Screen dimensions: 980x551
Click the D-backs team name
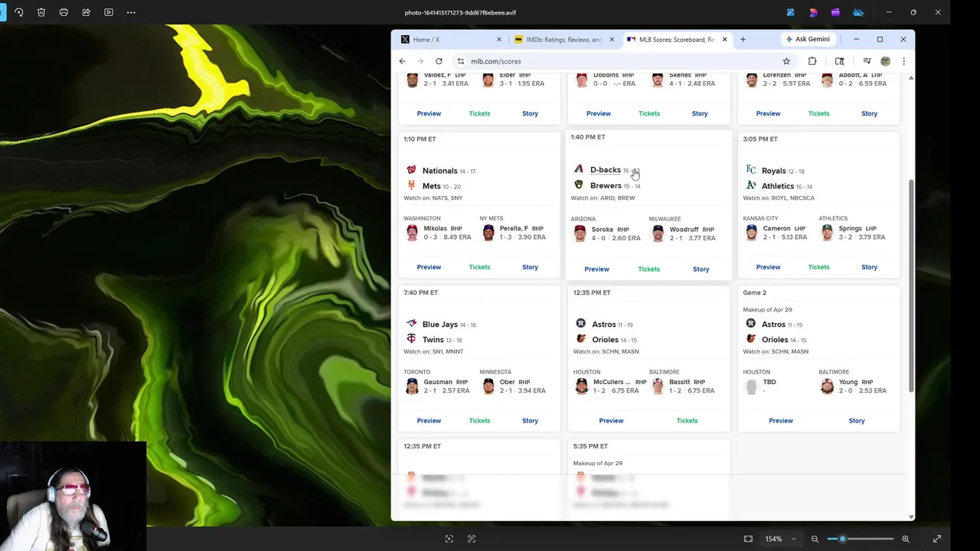(605, 170)
